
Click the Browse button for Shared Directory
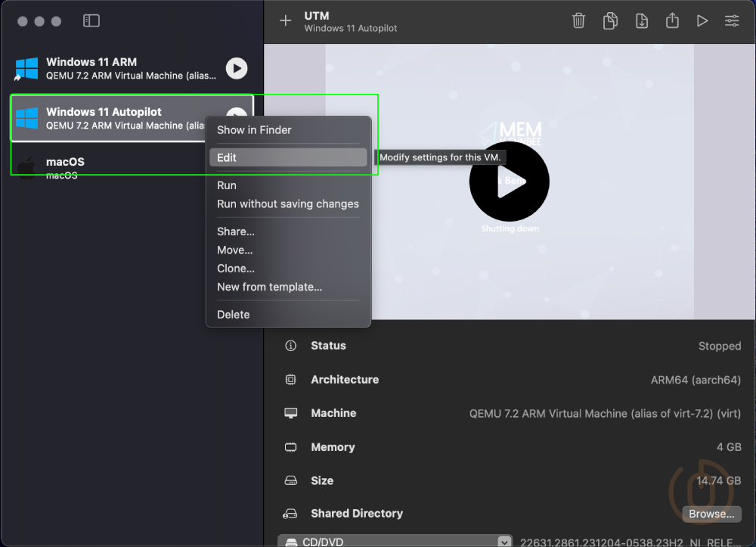[x=710, y=514]
